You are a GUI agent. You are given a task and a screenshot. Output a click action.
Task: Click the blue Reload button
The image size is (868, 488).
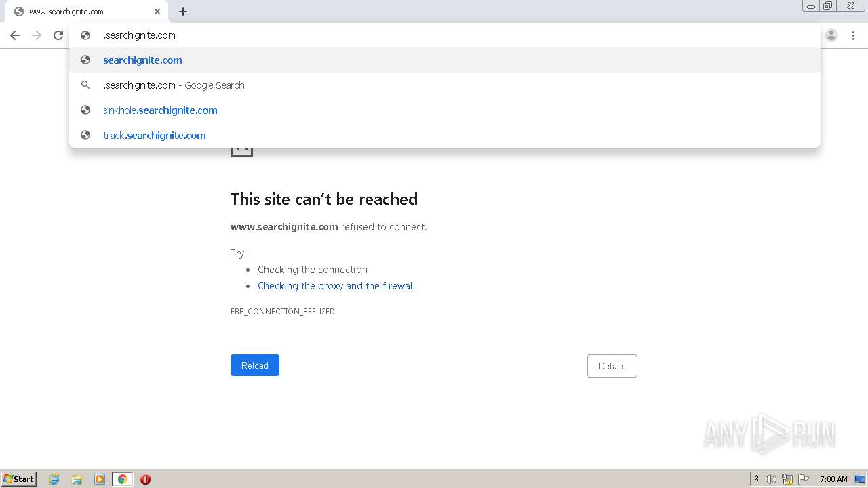tap(255, 365)
